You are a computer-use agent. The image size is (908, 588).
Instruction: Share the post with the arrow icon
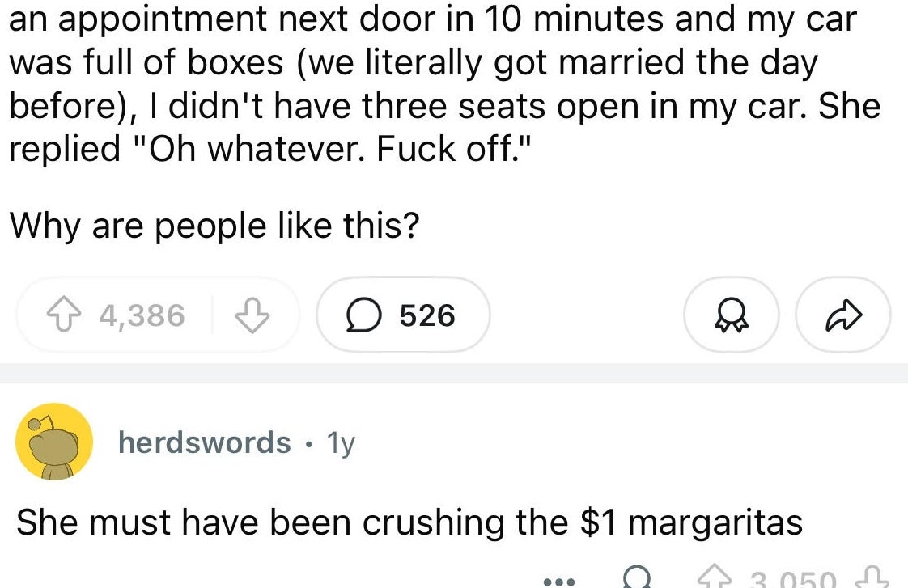(843, 315)
